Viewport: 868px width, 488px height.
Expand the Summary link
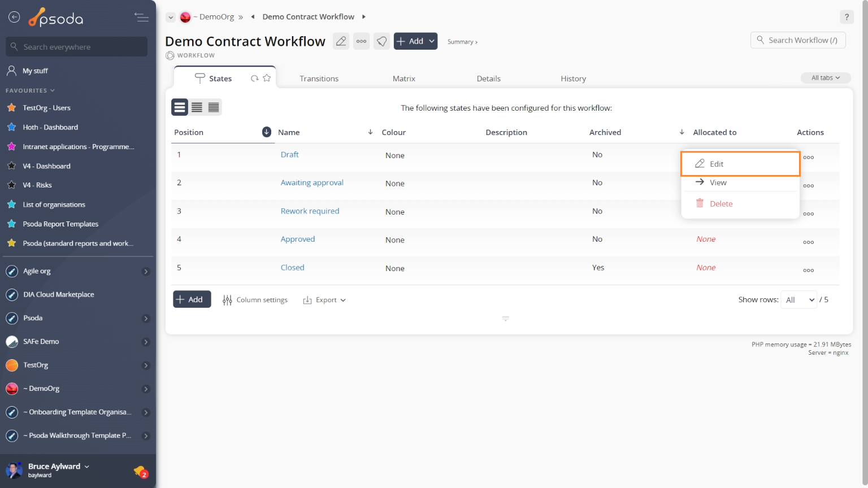point(462,42)
